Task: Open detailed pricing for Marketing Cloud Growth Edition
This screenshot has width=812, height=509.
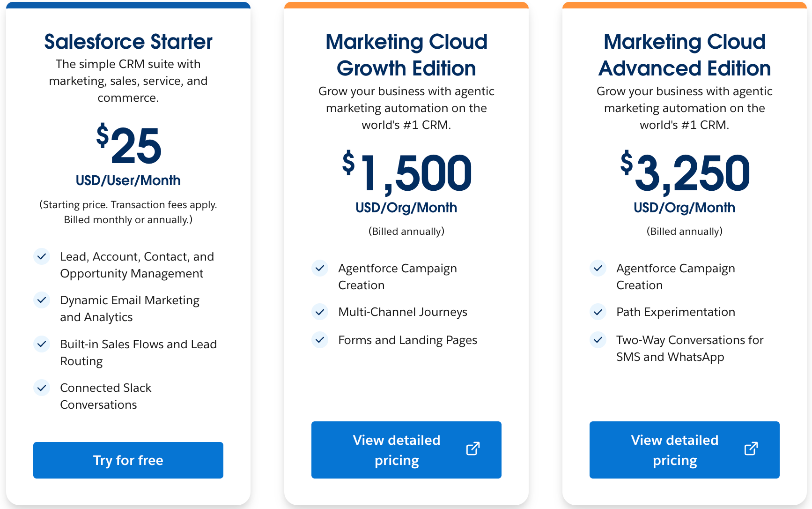Action: point(406,450)
